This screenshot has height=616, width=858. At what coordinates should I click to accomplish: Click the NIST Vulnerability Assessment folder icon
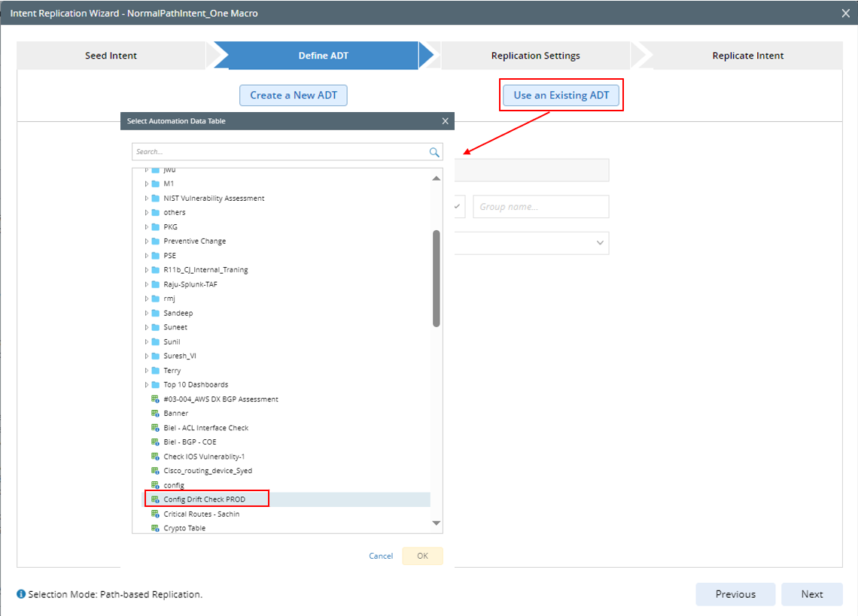point(156,199)
